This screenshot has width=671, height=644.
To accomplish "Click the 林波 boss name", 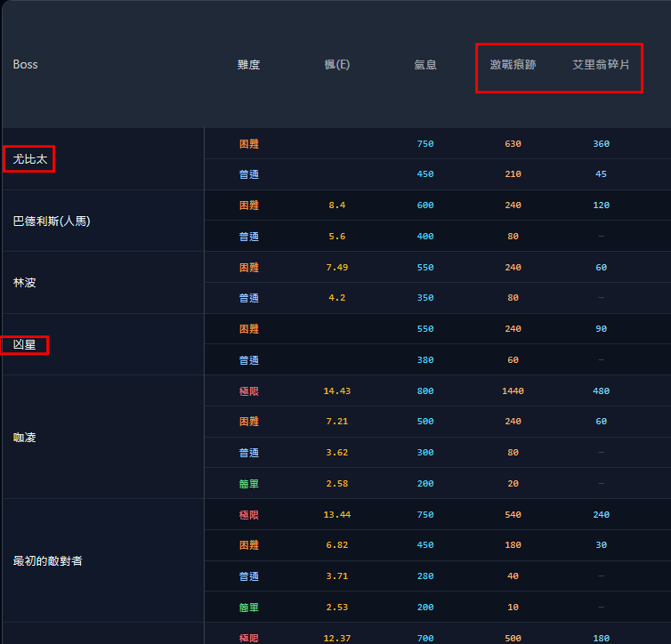I will (x=24, y=283).
